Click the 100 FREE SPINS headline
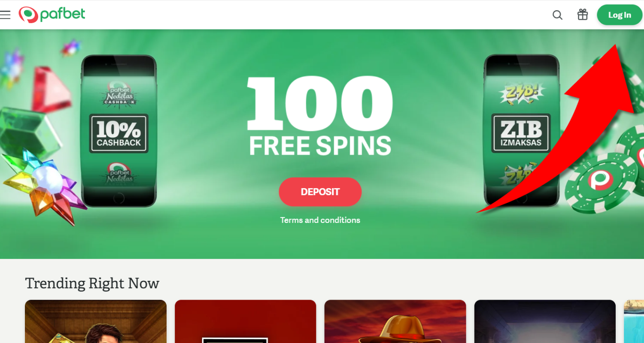Viewport: 644px width, 343px height. click(320, 117)
